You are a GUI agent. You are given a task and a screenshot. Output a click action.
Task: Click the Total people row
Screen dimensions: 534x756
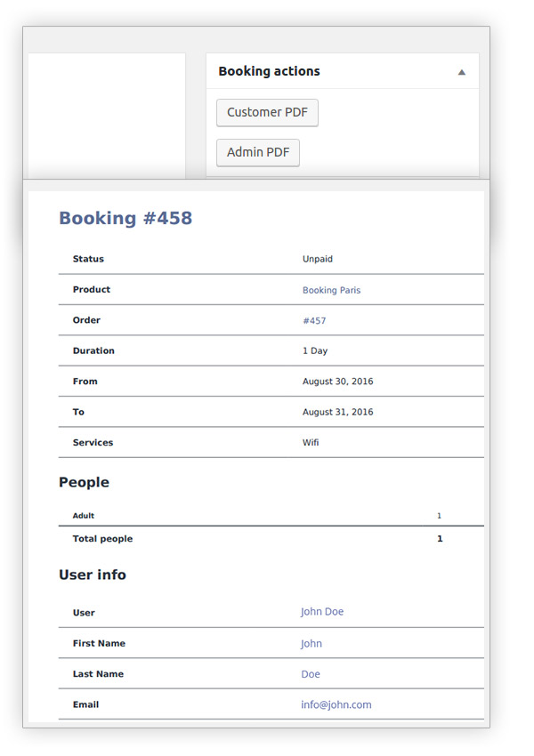pyautogui.click(x=271, y=539)
